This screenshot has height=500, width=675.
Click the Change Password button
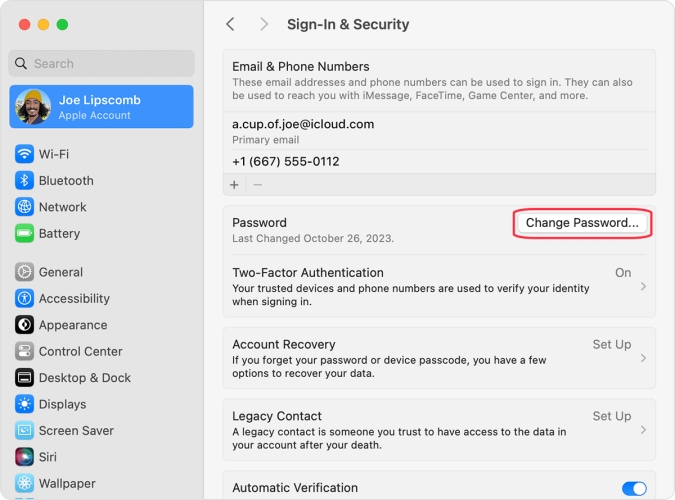(582, 223)
